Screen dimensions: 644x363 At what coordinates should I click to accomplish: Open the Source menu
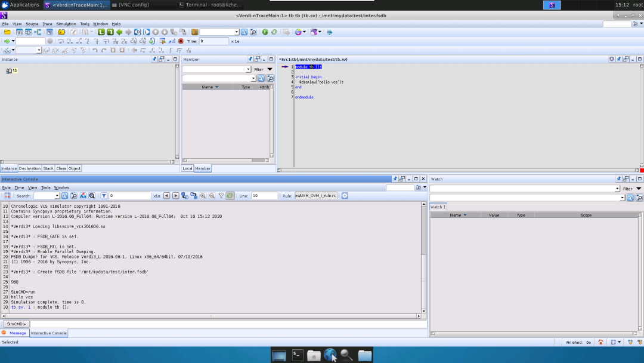pyautogui.click(x=32, y=24)
